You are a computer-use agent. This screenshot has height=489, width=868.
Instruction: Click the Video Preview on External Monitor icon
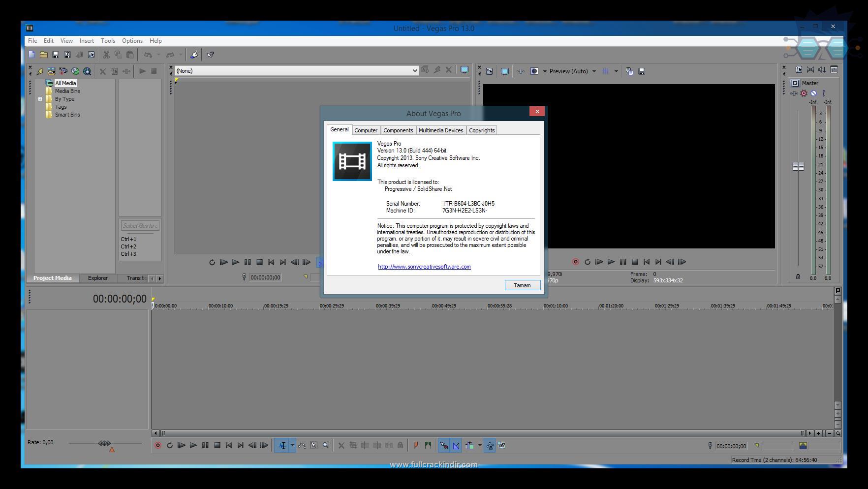[504, 71]
